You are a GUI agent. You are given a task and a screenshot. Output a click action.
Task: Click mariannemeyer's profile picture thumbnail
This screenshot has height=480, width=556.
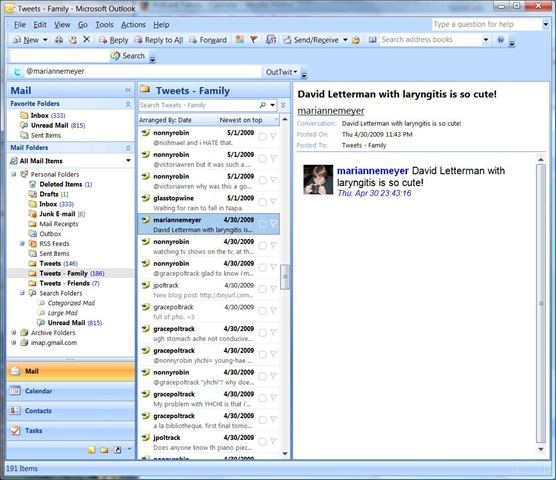pyautogui.click(x=318, y=179)
